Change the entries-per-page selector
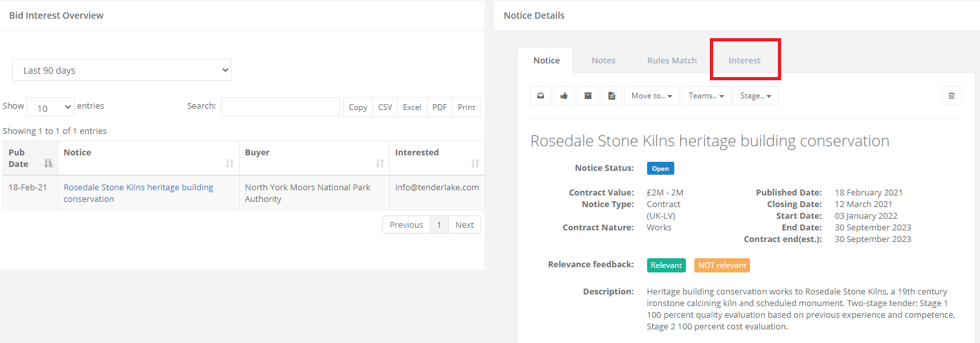The width and height of the screenshot is (980, 343). (x=51, y=107)
